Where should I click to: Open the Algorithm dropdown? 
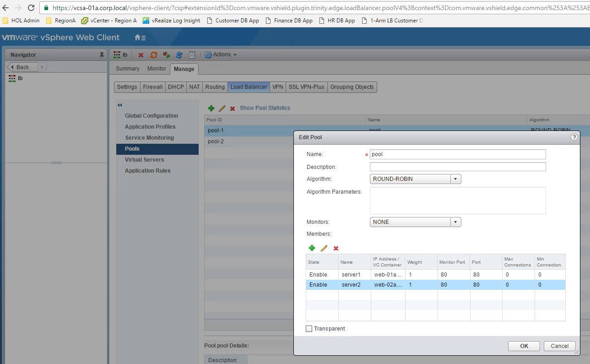click(455, 179)
